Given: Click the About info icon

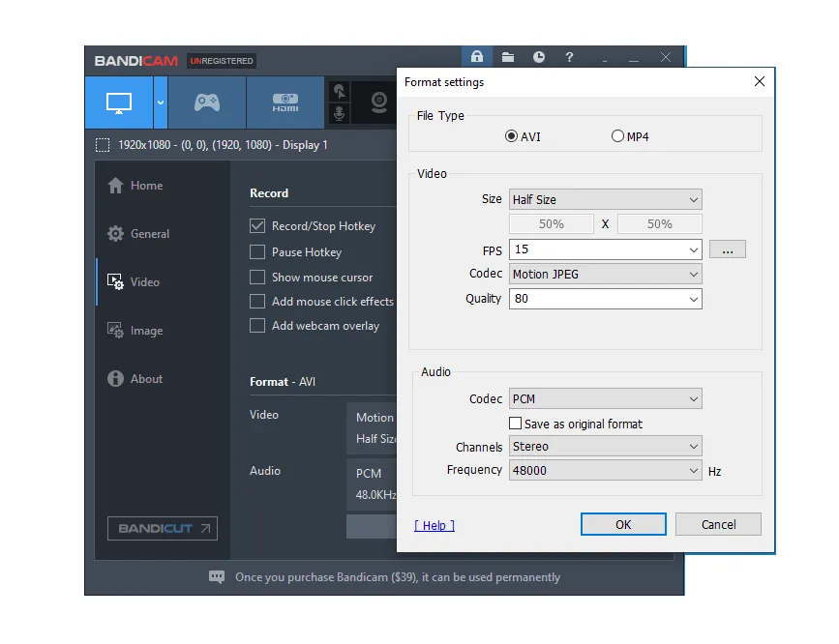Looking at the screenshot, I should tap(115, 379).
